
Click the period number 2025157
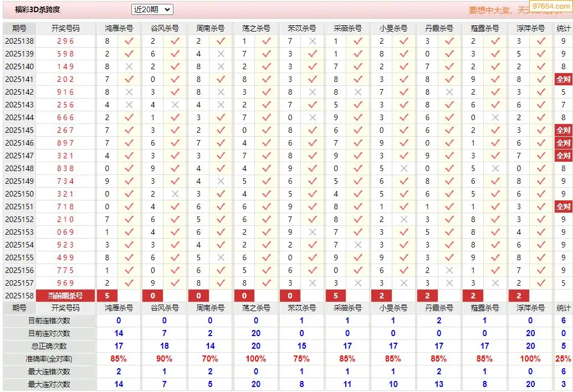click(19, 283)
